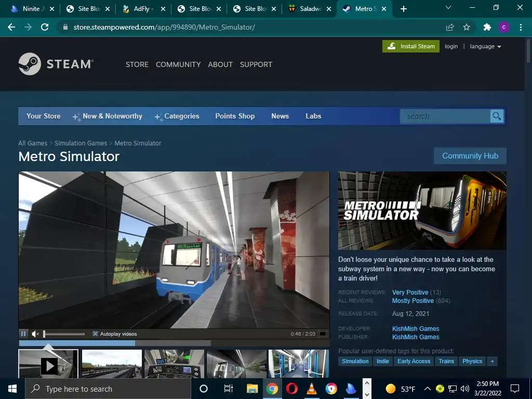Screen dimensions: 532x399
Task: Open File Explorer from taskbar
Action: 252,389
